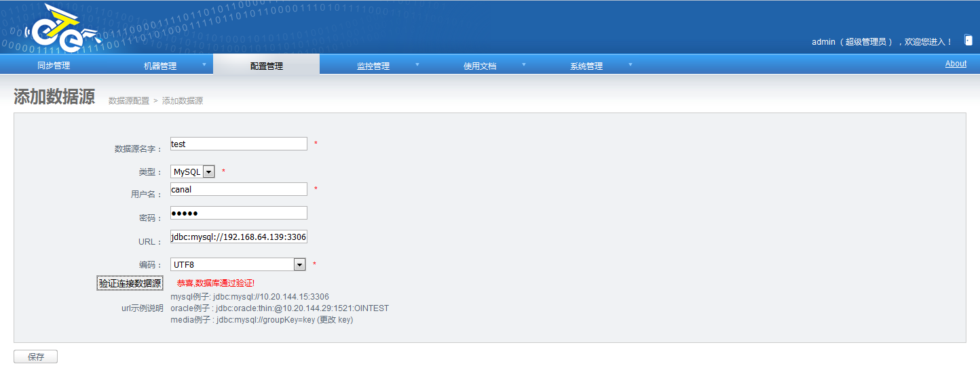
Task: Open the 使用文档 menu tab
Action: (x=480, y=66)
